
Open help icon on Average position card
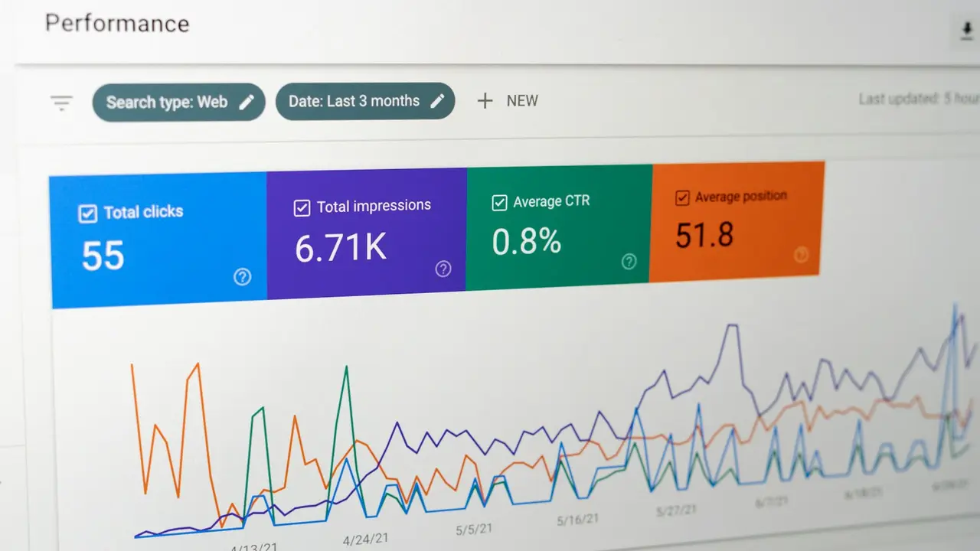801,255
